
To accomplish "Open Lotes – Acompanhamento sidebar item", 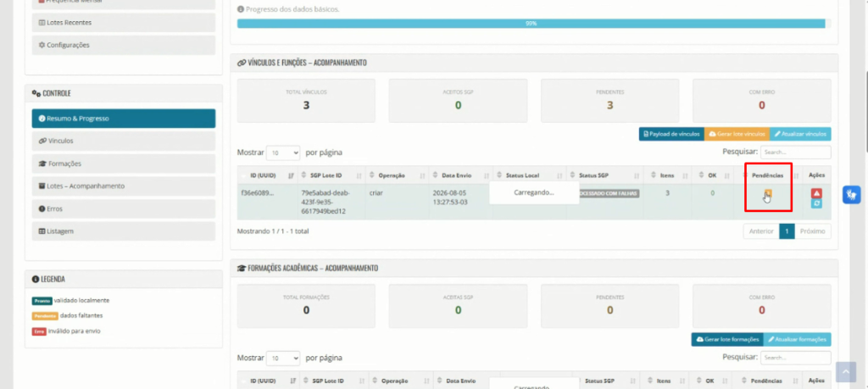I will pos(124,186).
